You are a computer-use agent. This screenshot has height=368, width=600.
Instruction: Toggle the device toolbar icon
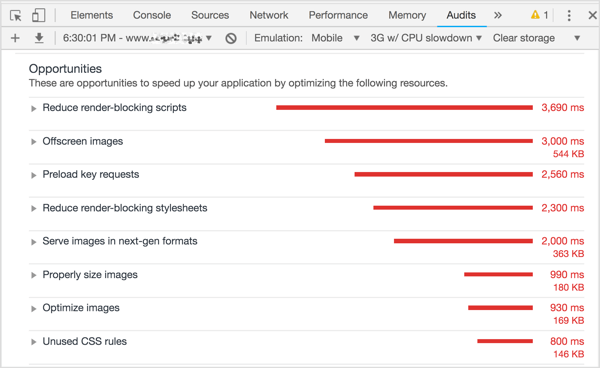(38, 15)
